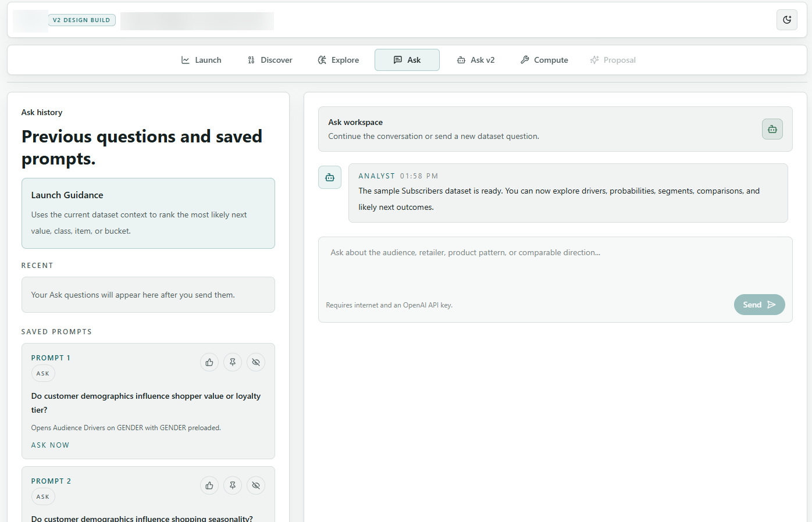This screenshot has width=812, height=522.
Task: Go to the Explore tab
Action: (x=339, y=60)
